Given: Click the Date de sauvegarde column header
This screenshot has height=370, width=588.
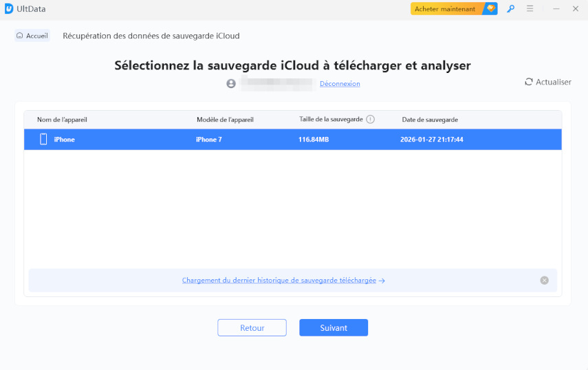Looking at the screenshot, I should click(x=430, y=120).
